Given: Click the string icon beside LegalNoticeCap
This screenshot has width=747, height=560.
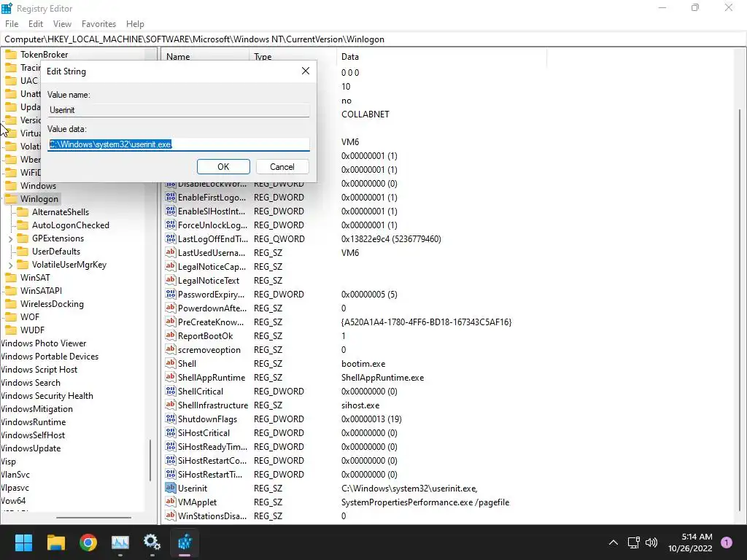Looking at the screenshot, I should tap(170, 266).
